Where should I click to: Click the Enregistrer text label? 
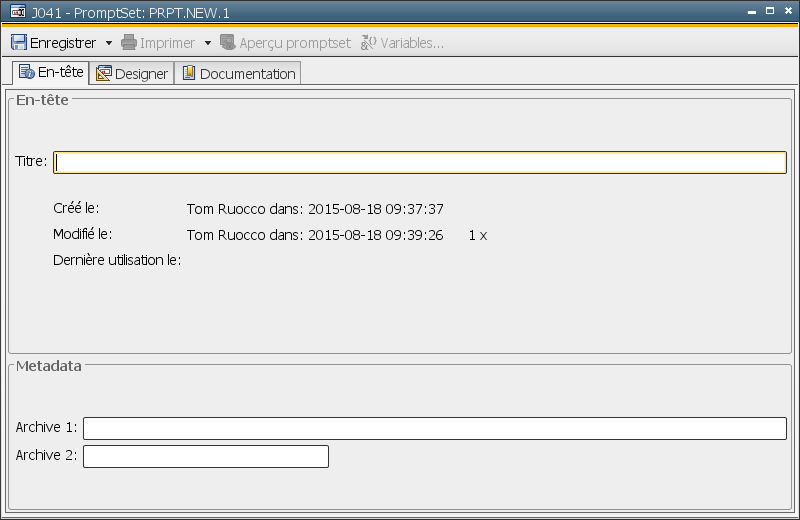click(x=63, y=43)
